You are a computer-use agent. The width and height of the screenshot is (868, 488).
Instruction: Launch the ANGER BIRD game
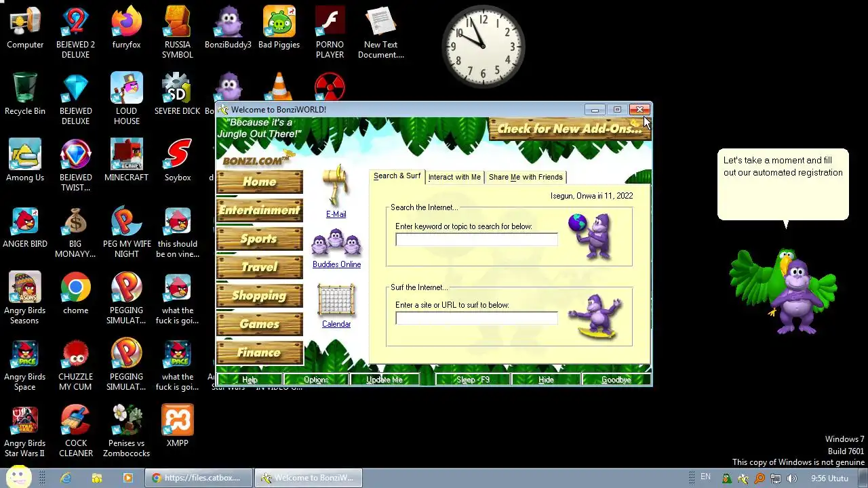tap(25, 227)
